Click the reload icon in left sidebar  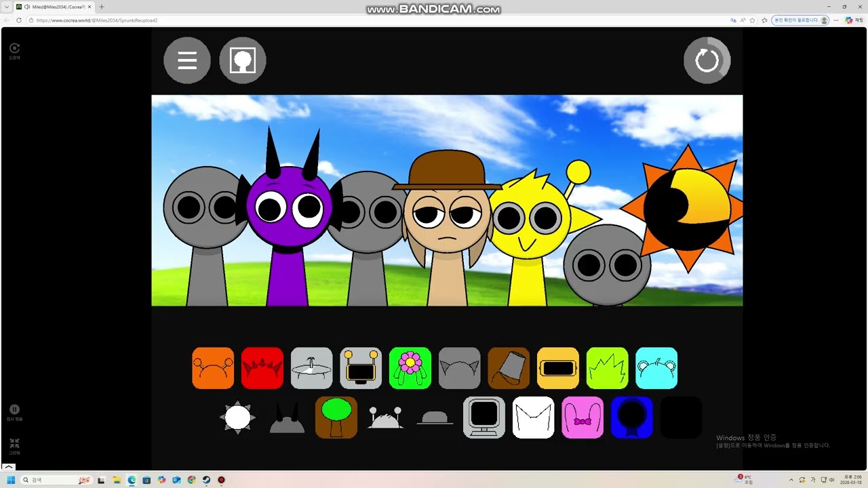(x=14, y=48)
